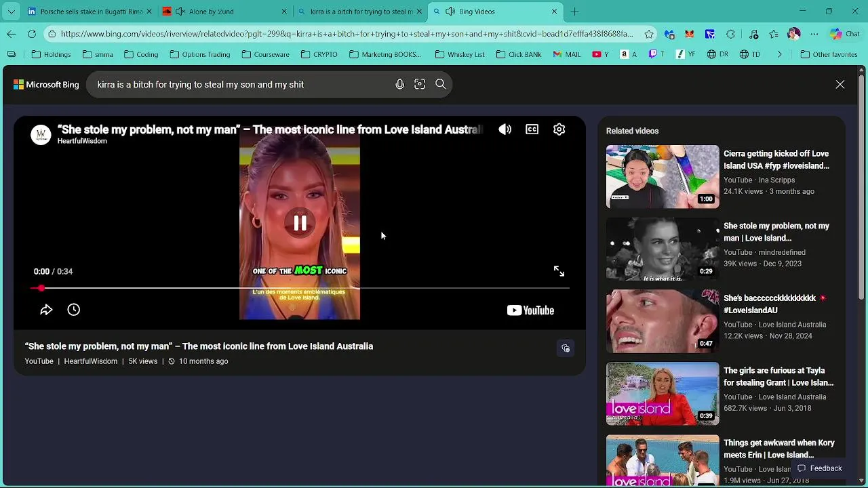868x488 pixels.
Task: Pause the video with the center button
Action: pyautogui.click(x=300, y=223)
